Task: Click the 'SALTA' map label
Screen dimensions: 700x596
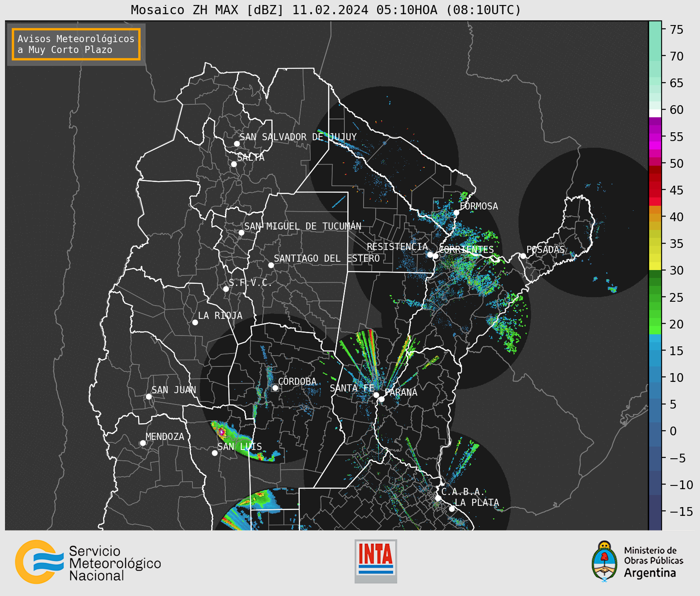Action: coord(251,157)
